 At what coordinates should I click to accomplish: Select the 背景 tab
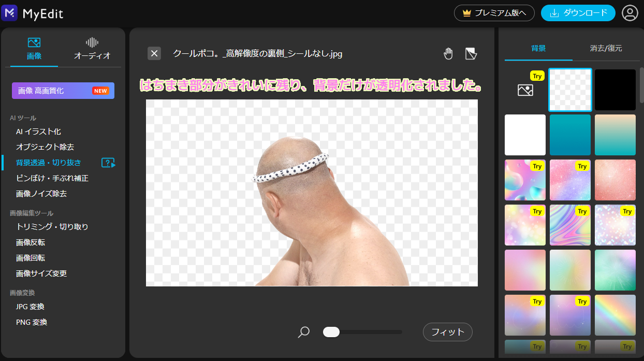(538, 48)
